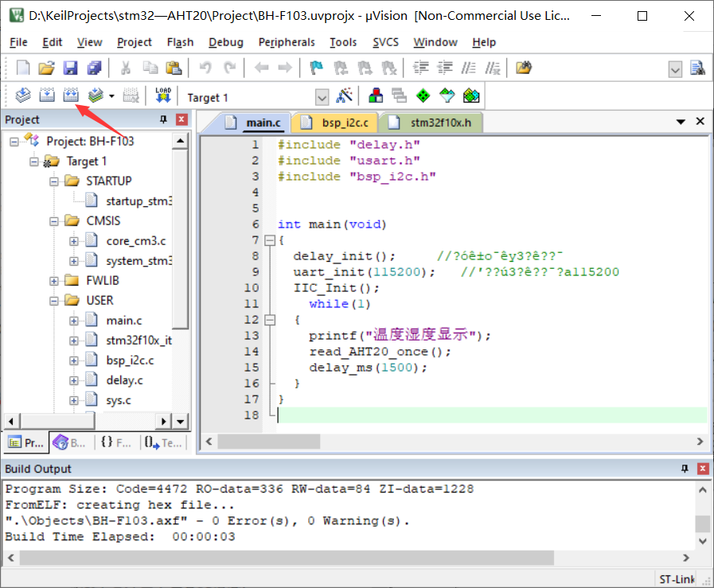Viewport: 714px width, 588px height.
Task: Pin the Project panel with pushpin
Action: (x=163, y=119)
